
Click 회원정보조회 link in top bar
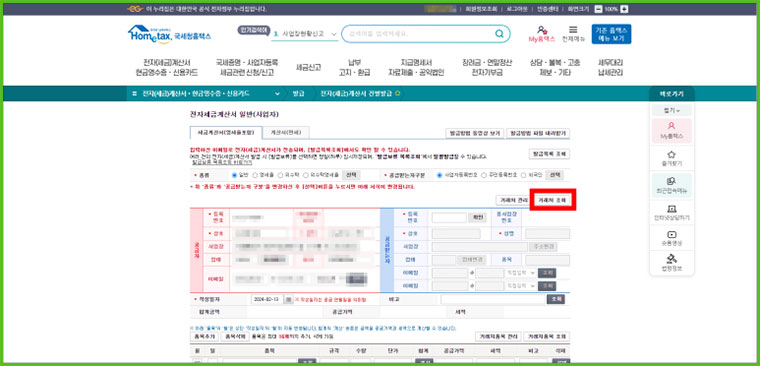[481, 9]
